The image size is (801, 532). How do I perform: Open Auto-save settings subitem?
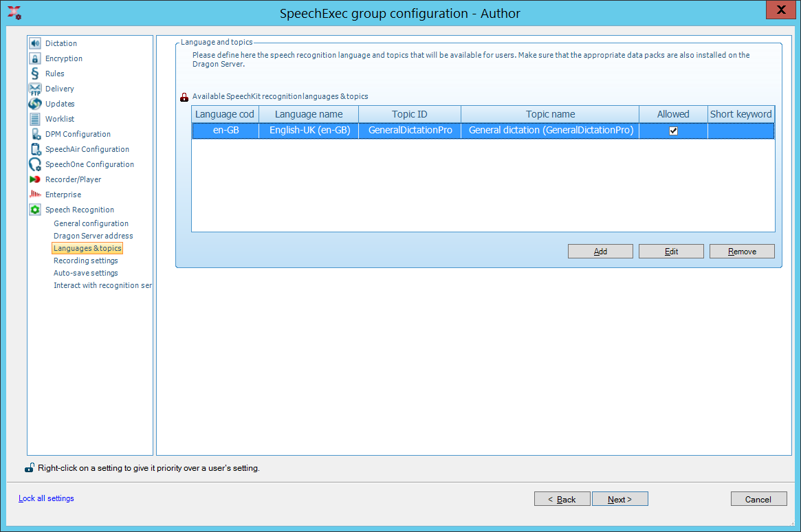pos(86,273)
